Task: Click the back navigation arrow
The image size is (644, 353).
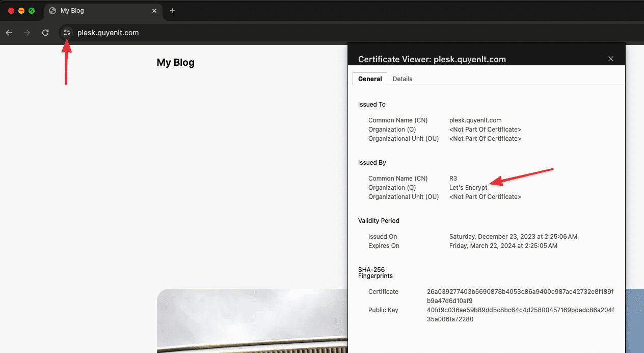Action: (x=9, y=33)
